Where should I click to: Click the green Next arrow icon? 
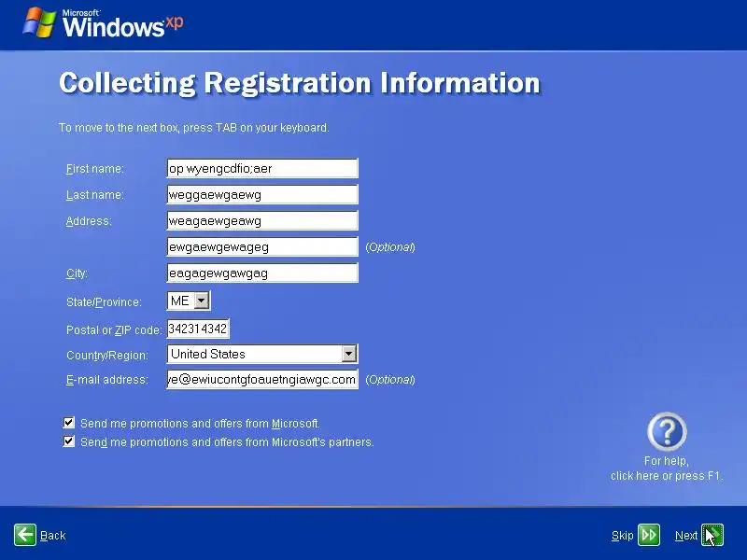[x=712, y=535]
